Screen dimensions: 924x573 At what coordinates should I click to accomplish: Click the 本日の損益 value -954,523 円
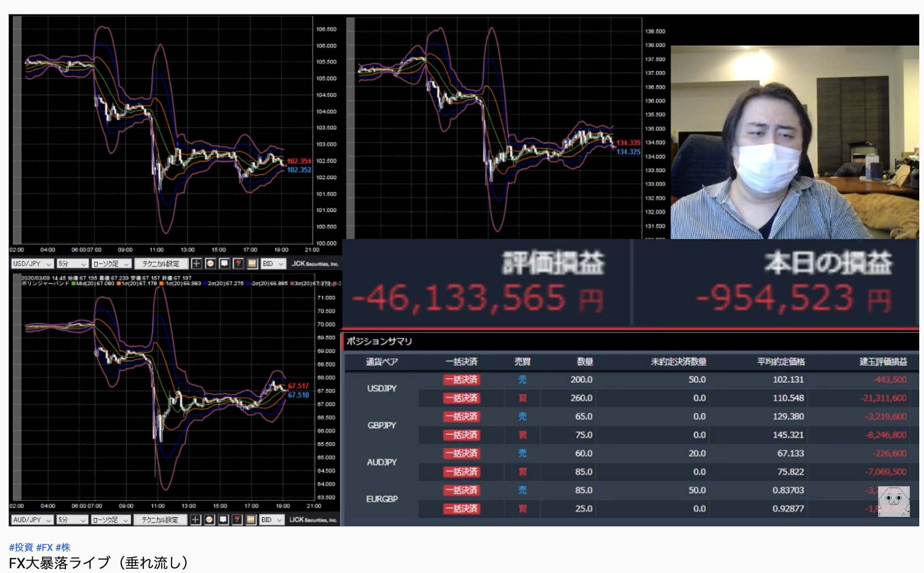[794, 298]
